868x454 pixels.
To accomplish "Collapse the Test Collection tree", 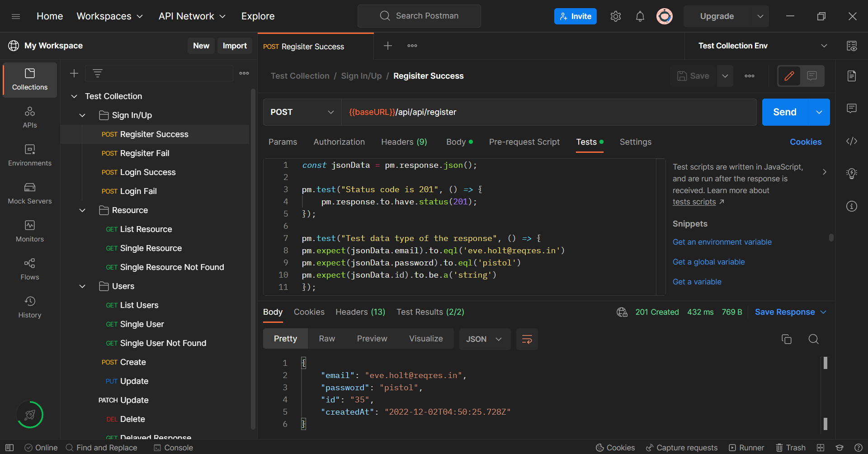I will pos(75,96).
